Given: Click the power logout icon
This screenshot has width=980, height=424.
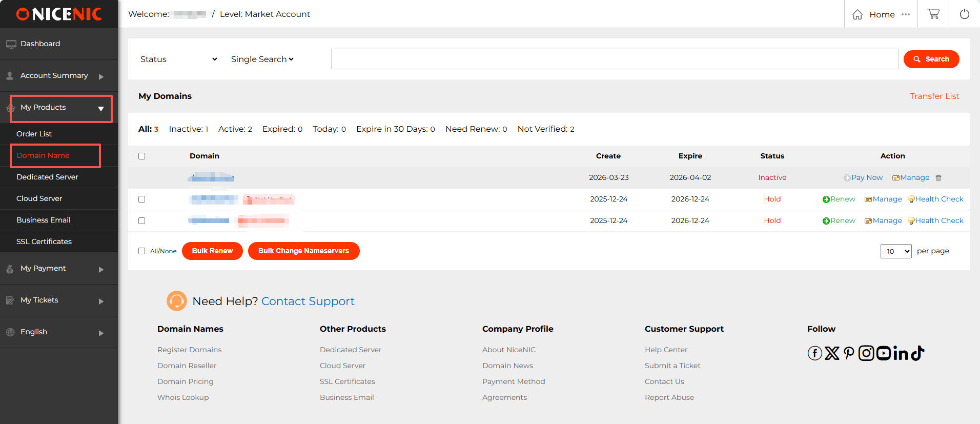Looking at the screenshot, I should (x=964, y=14).
